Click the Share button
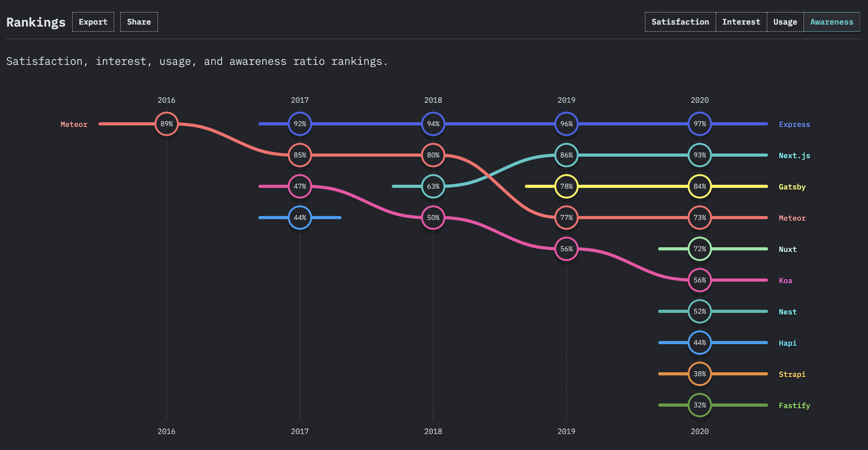Viewport: 868px width, 450px height. (139, 22)
